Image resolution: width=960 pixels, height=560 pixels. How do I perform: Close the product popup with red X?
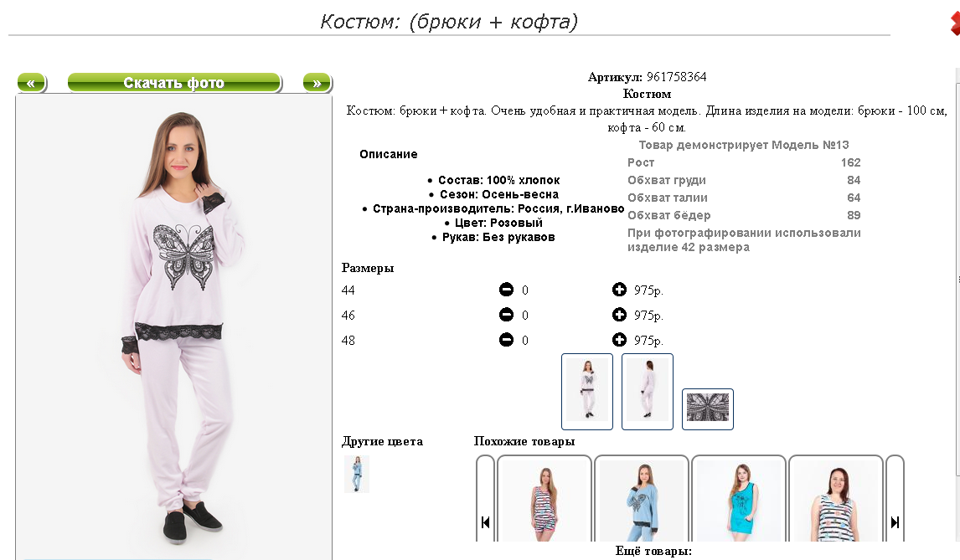pyautogui.click(x=955, y=24)
